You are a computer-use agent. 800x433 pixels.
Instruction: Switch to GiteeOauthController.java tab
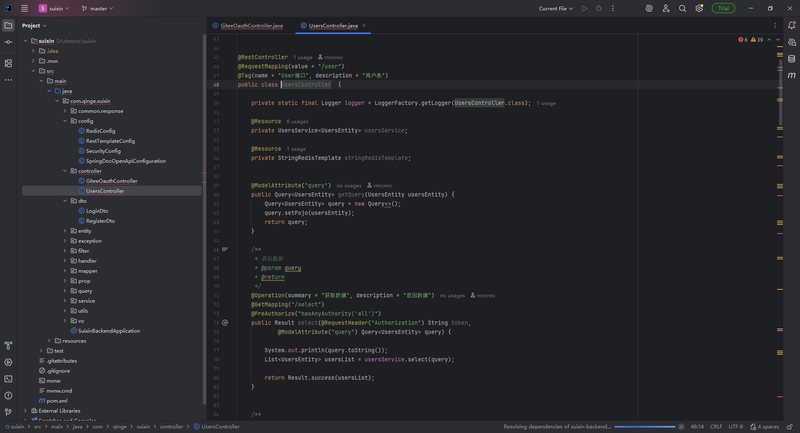pos(247,25)
